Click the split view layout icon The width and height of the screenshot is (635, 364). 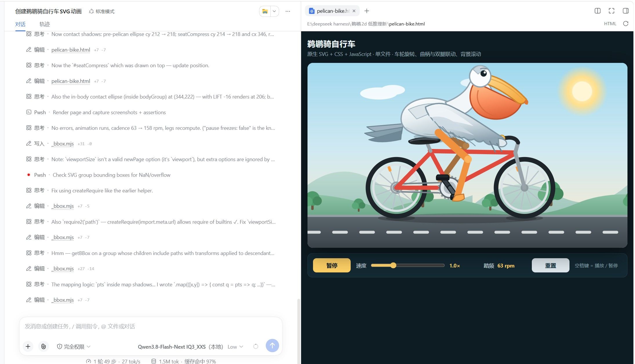tap(597, 11)
